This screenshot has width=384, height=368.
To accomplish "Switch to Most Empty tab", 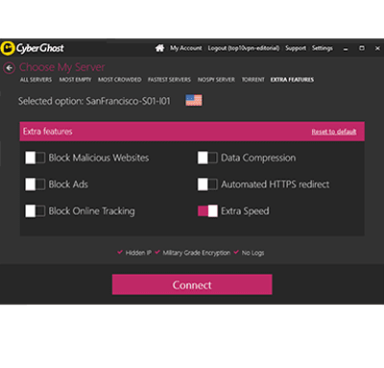I will (x=75, y=80).
